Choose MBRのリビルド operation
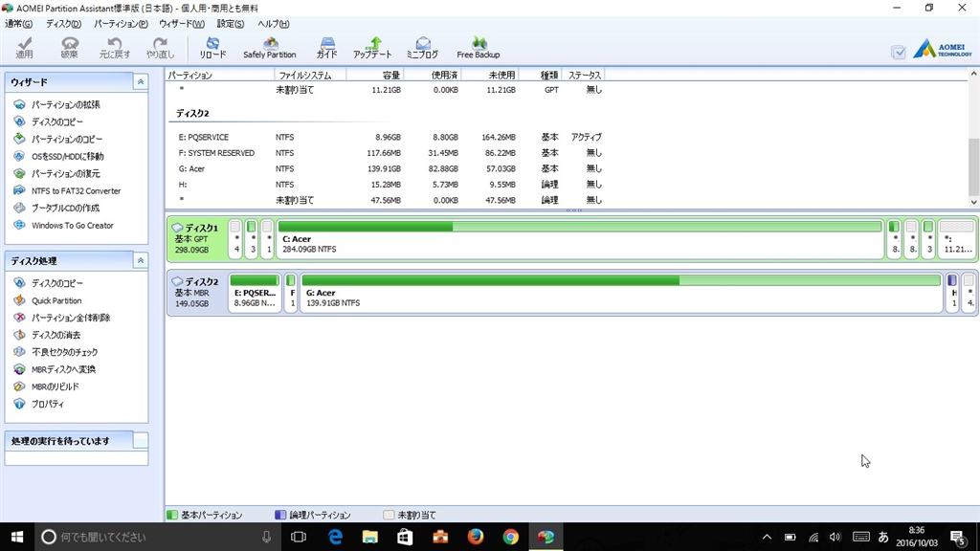 (55, 386)
